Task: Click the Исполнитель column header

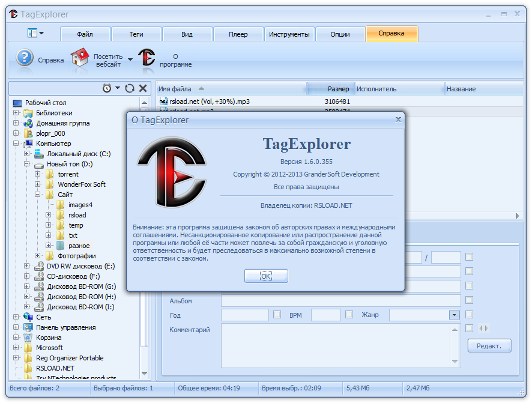Action: [x=400, y=89]
